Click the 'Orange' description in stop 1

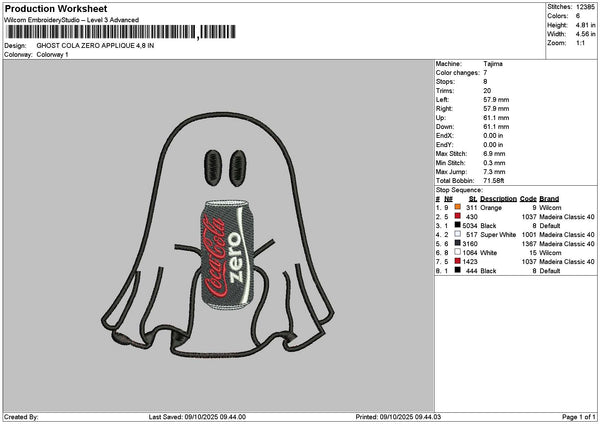[x=491, y=208]
